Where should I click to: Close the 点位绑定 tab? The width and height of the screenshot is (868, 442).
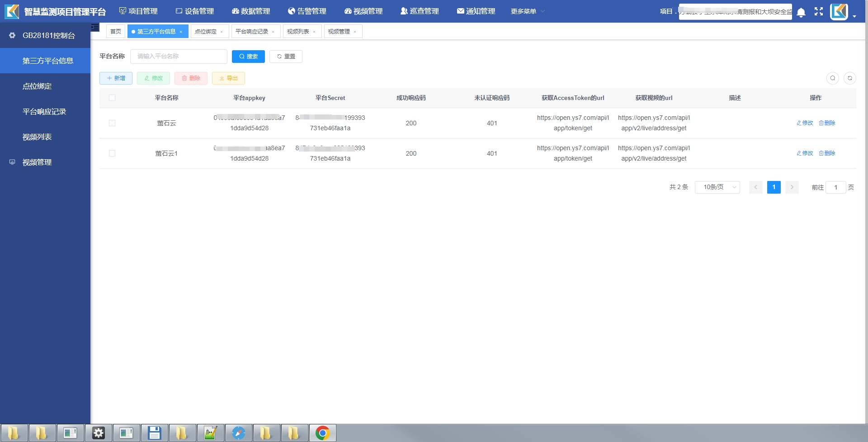[222, 32]
